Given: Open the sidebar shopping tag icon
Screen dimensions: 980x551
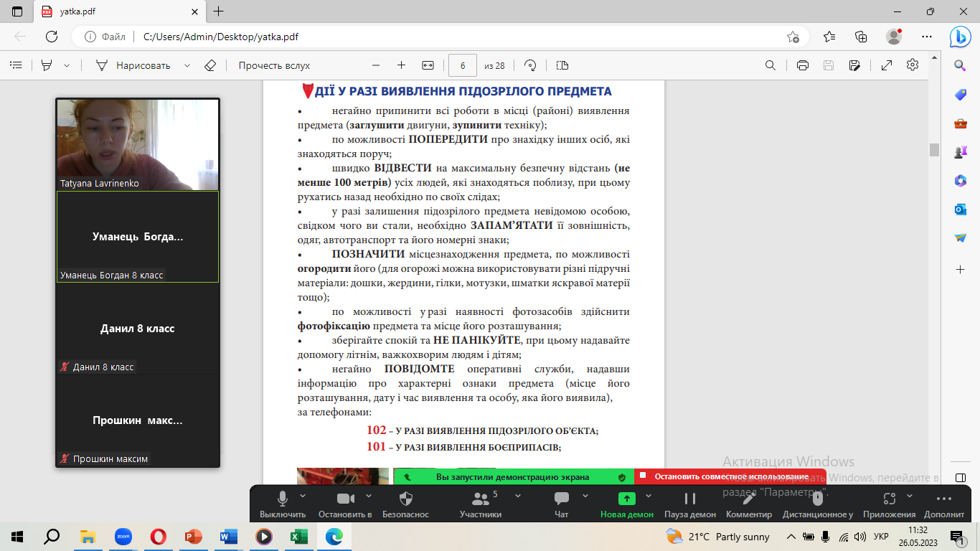Looking at the screenshot, I should (961, 95).
